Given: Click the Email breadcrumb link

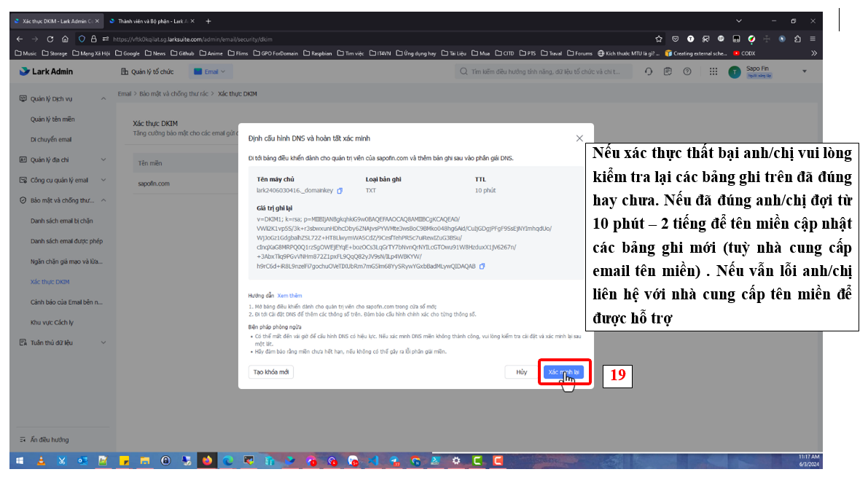Looking at the screenshot, I should point(124,94).
